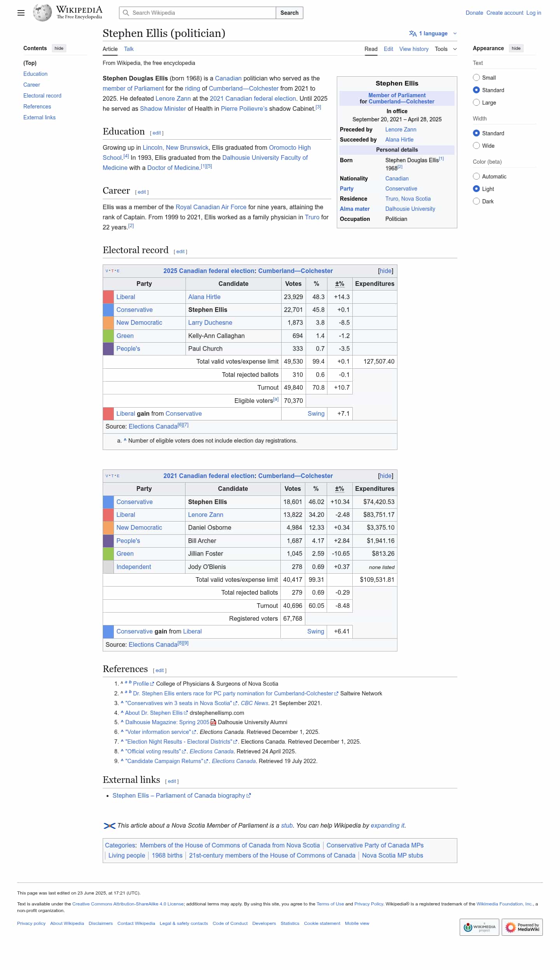Click the Donate link

pos(474,13)
